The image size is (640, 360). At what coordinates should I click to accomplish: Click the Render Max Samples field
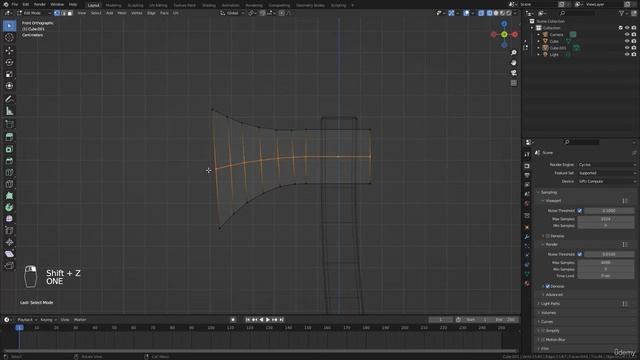pyautogui.click(x=606, y=263)
